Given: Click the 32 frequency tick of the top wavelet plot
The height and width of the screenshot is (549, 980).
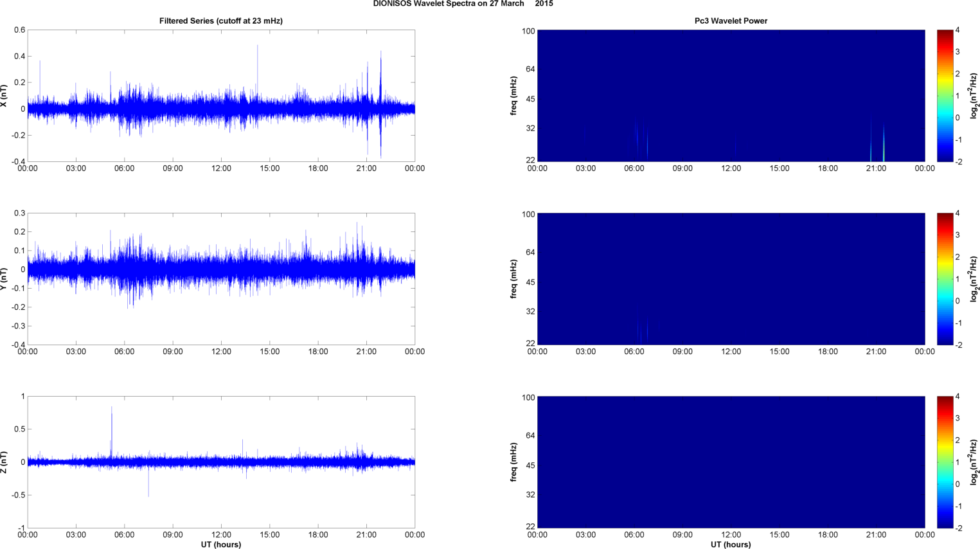Looking at the screenshot, I should (530, 129).
